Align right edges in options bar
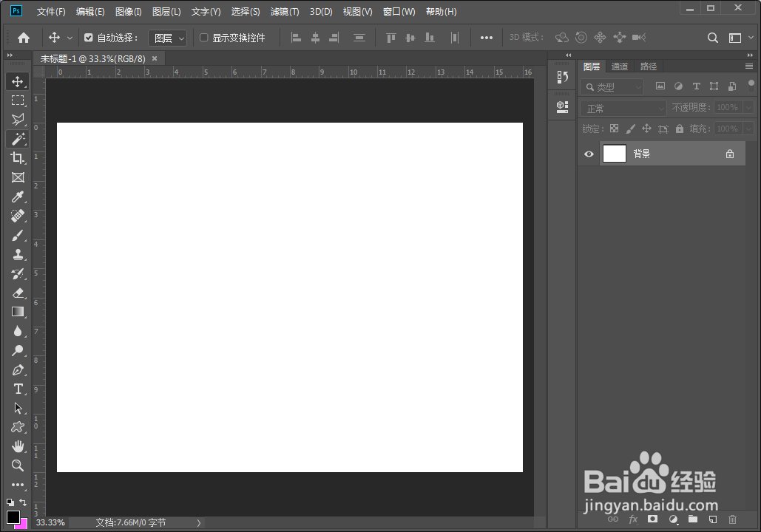Image resolution: width=761 pixels, height=532 pixels. click(x=334, y=38)
